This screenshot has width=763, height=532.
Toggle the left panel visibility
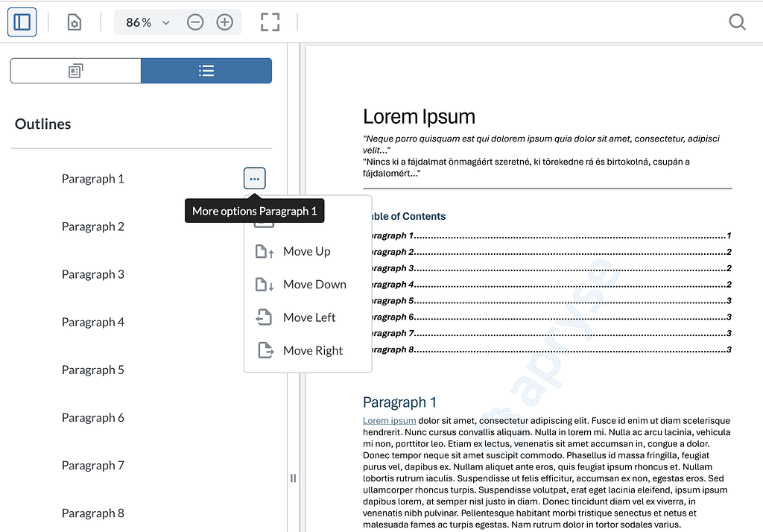pyautogui.click(x=22, y=22)
